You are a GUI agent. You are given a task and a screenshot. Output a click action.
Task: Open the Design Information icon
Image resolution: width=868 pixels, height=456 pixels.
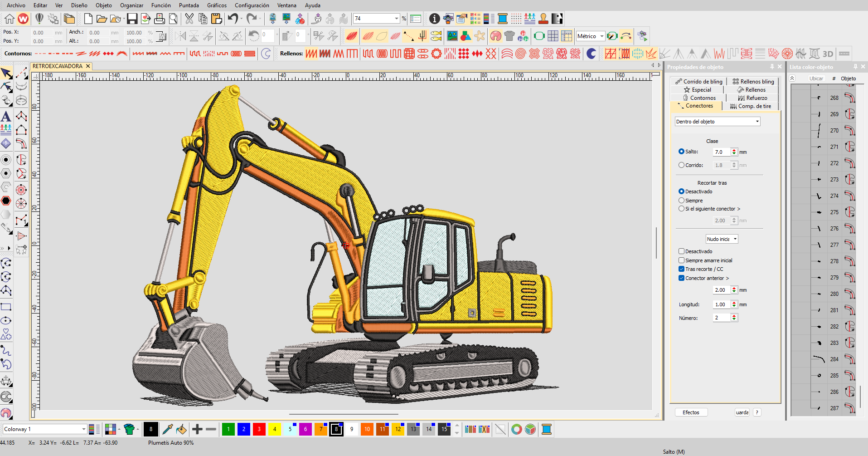434,19
